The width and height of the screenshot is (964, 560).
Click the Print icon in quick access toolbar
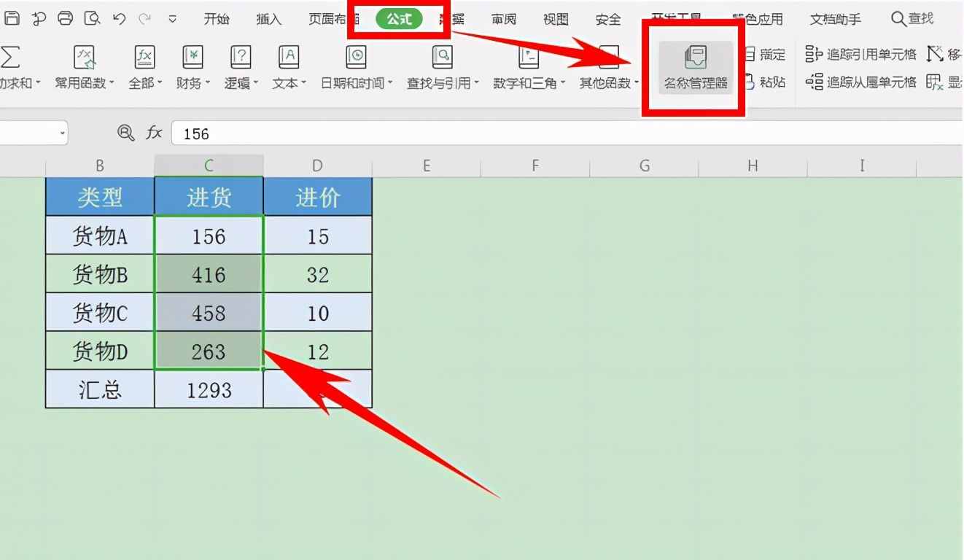(65, 18)
